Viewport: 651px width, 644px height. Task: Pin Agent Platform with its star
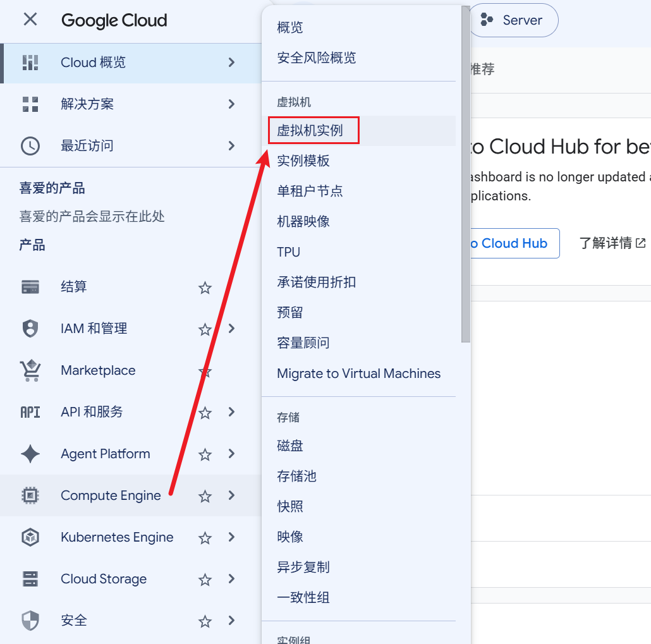[205, 454]
